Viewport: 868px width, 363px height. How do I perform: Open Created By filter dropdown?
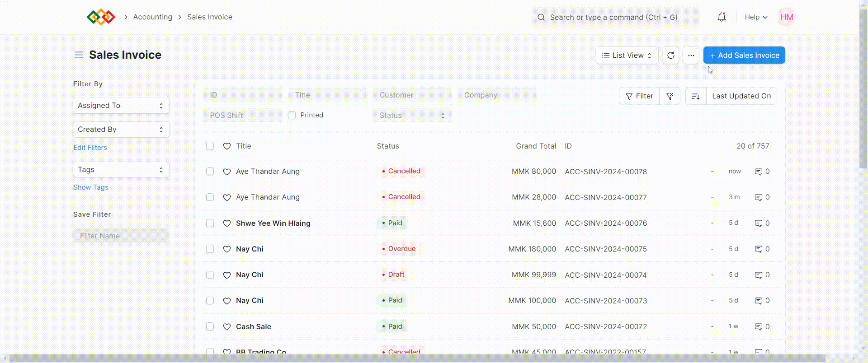121,130
